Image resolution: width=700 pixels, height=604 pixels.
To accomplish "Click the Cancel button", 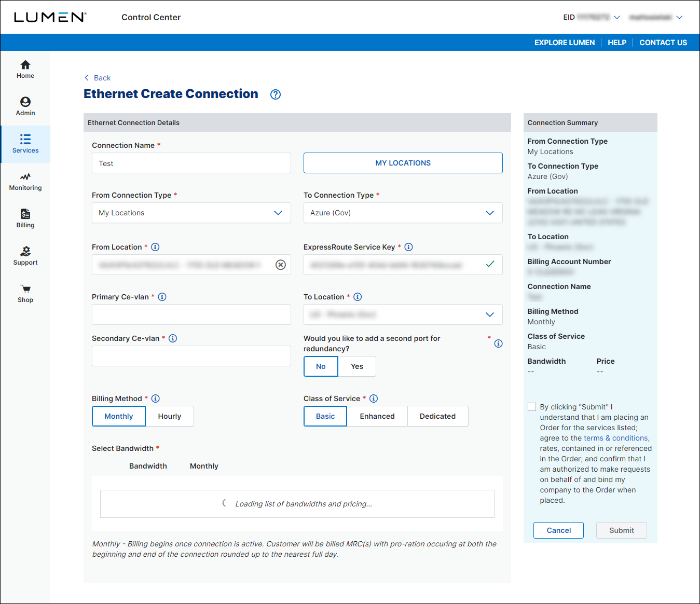I will pyautogui.click(x=558, y=530).
